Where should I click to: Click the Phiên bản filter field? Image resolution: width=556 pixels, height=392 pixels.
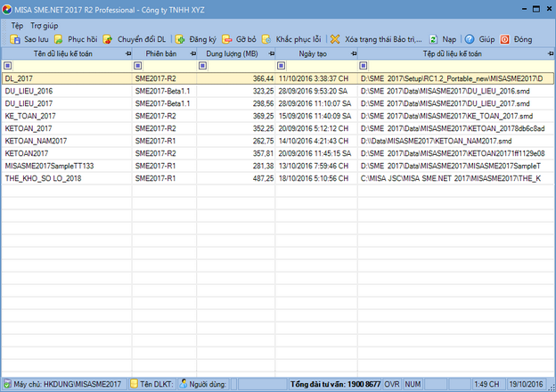pos(168,66)
